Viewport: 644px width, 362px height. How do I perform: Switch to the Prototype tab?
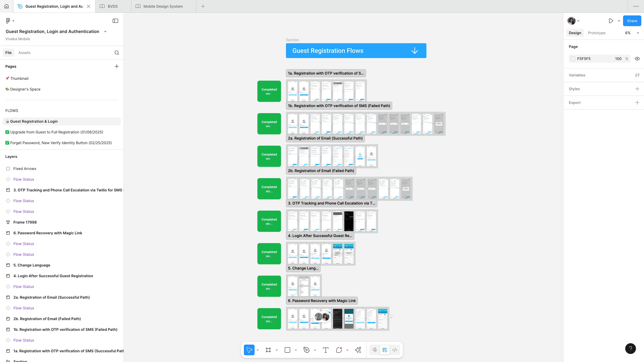(x=597, y=33)
